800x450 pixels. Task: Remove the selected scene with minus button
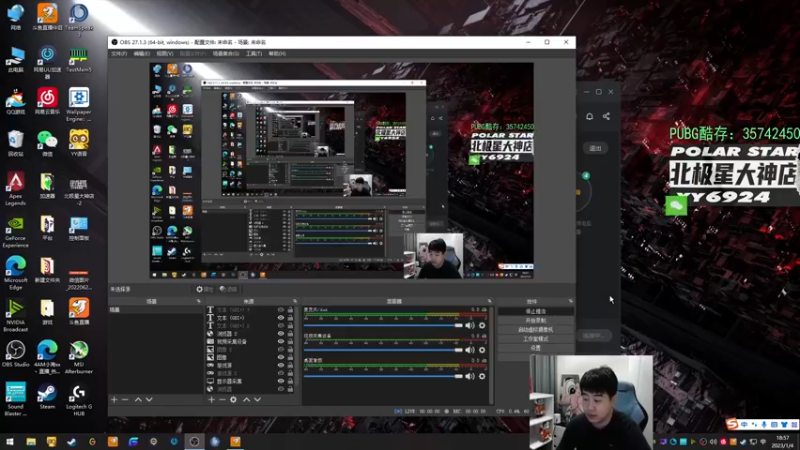(x=125, y=399)
